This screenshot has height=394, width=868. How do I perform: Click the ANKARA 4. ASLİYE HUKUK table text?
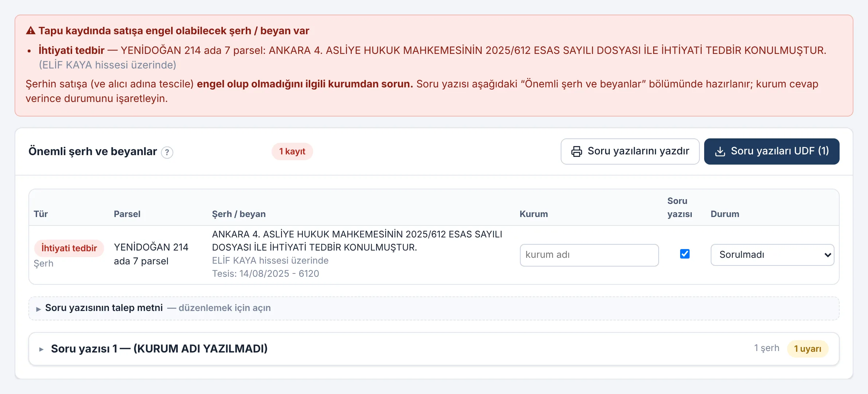pos(357,241)
